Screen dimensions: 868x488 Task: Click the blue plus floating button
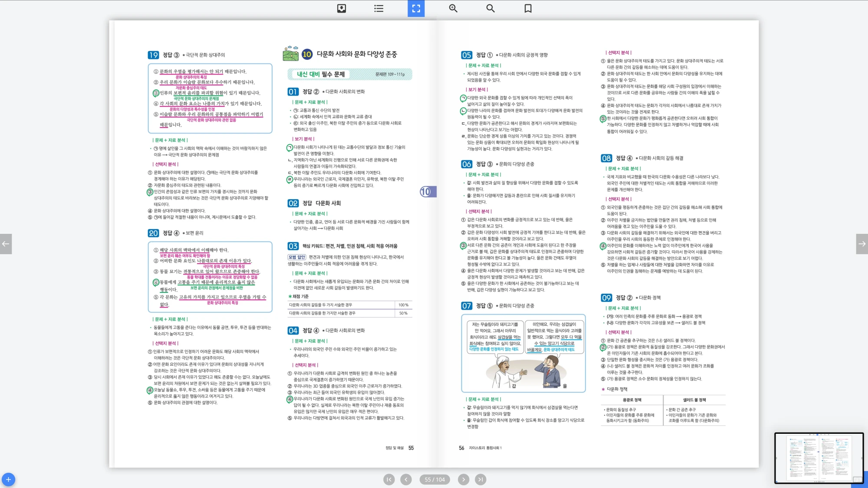click(8, 479)
